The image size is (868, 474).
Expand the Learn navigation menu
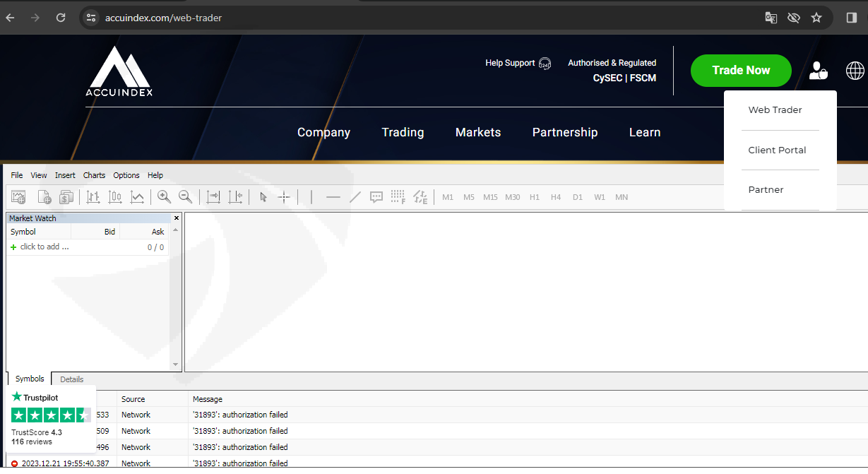(x=645, y=132)
